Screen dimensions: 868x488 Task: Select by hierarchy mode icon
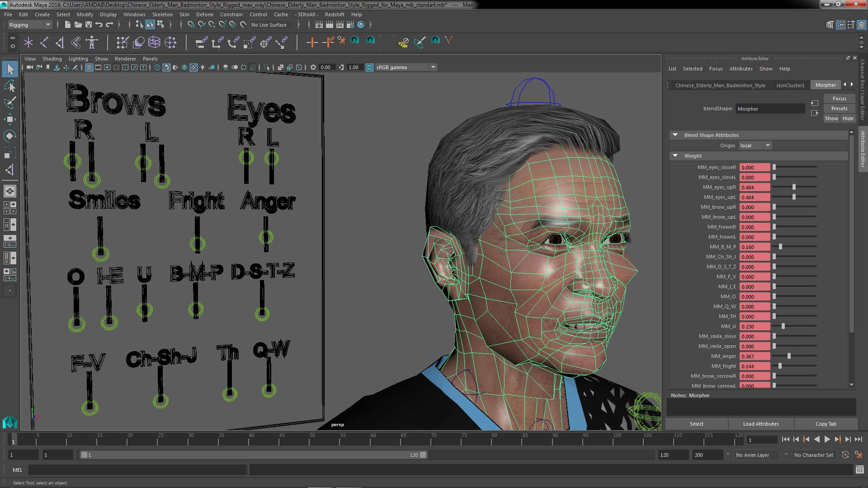[139, 25]
